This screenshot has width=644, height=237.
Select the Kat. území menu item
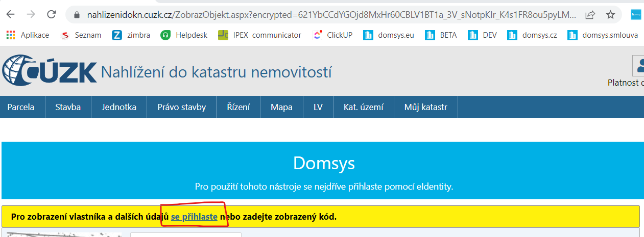(364, 107)
